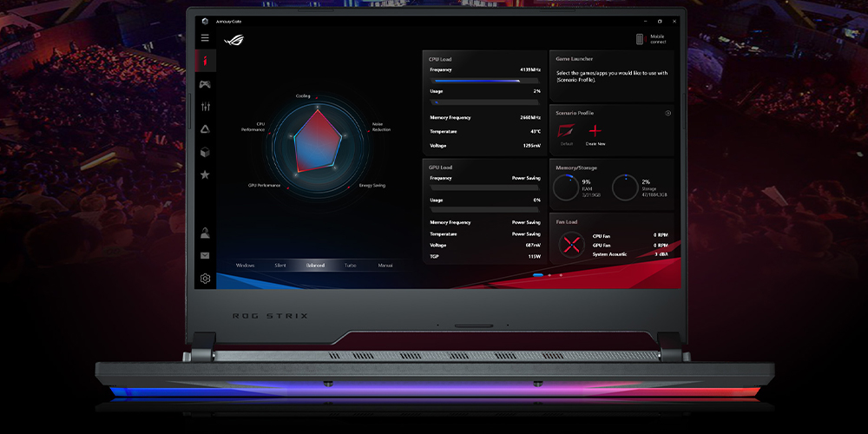Click the 4139MHz CPU frequency value
This screenshot has width=868, height=434.
pos(529,69)
